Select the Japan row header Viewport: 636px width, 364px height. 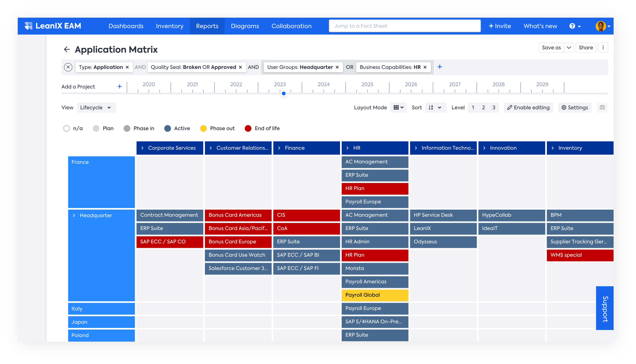coord(101,322)
